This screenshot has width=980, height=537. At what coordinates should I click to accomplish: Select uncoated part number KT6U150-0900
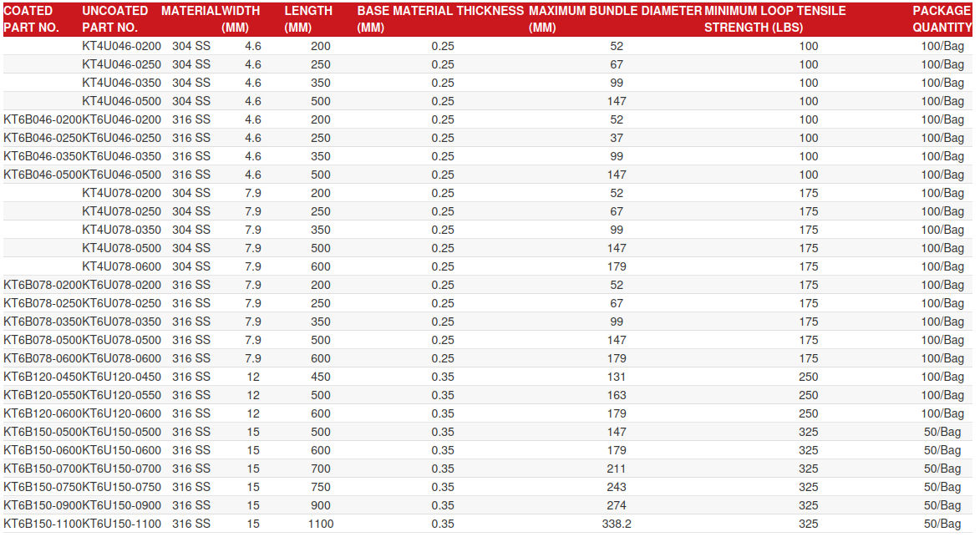(121, 505)
